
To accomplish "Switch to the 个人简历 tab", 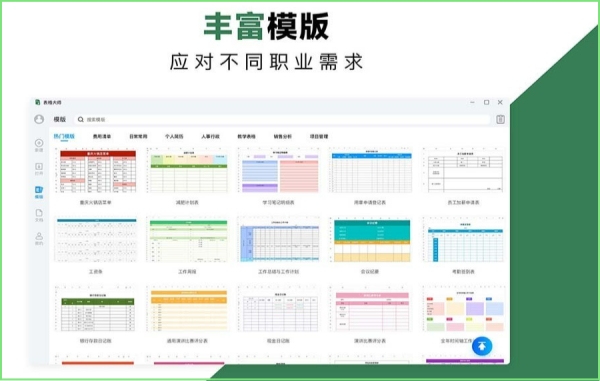I will click(x=174, y=136).
